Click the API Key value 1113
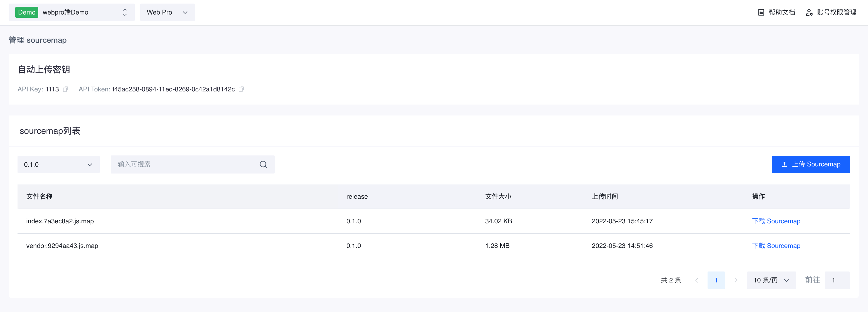This screenshot has width=868, height=312. click(52, 89)
